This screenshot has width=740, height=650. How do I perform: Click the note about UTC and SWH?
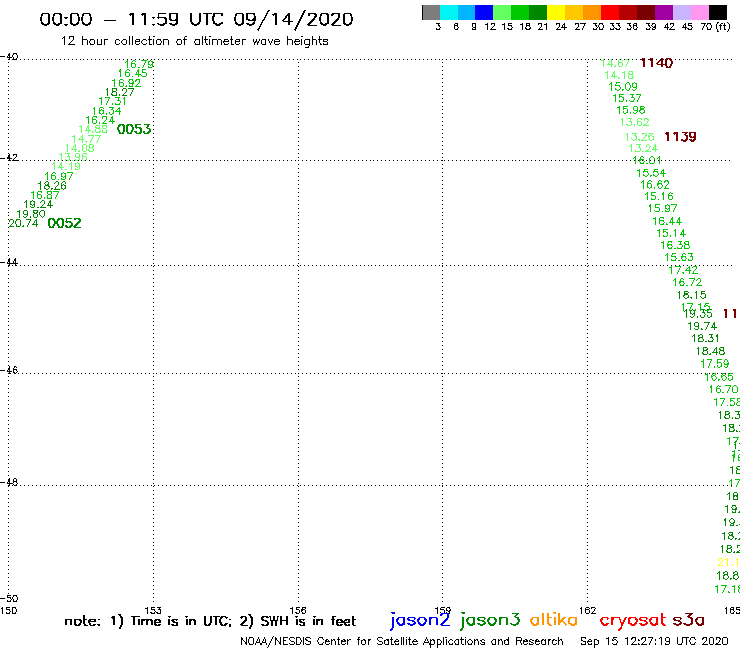point(210,621)
